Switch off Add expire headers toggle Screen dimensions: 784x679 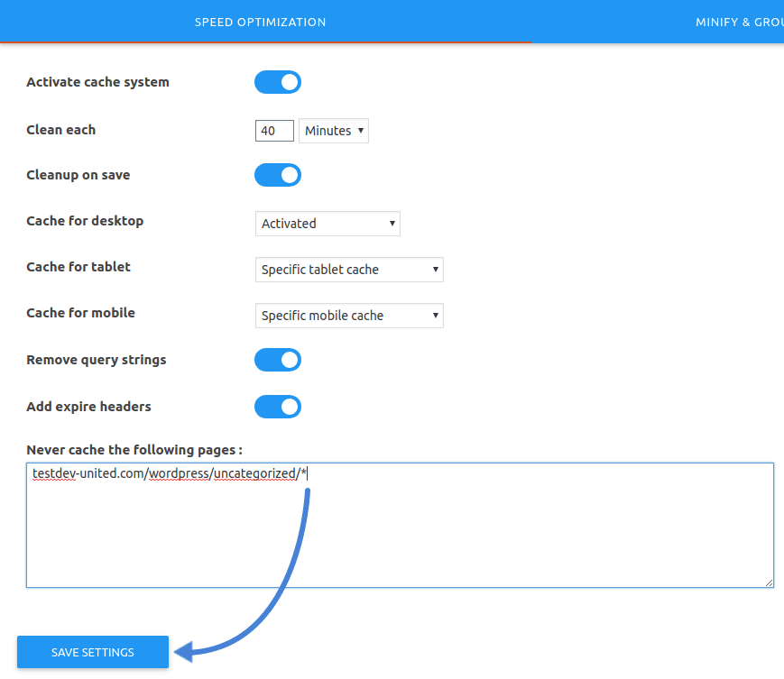tap(278, 407)
